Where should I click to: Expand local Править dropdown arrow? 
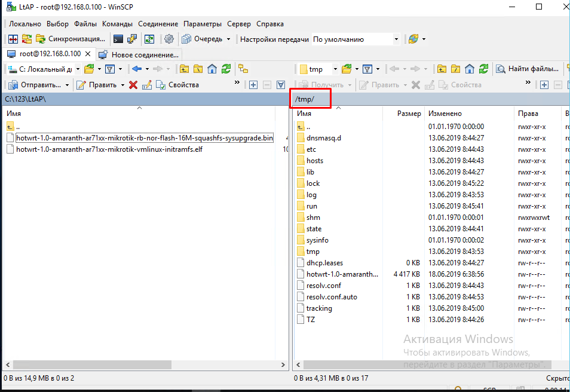[122, 85]
